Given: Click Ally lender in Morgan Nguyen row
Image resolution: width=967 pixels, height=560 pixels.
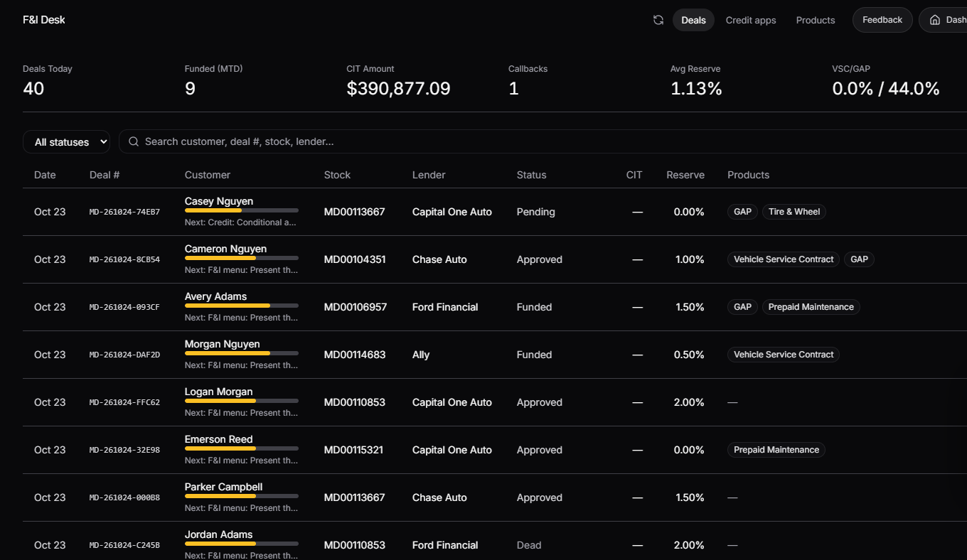Looking at the screenshot, I should click(421, 355).
